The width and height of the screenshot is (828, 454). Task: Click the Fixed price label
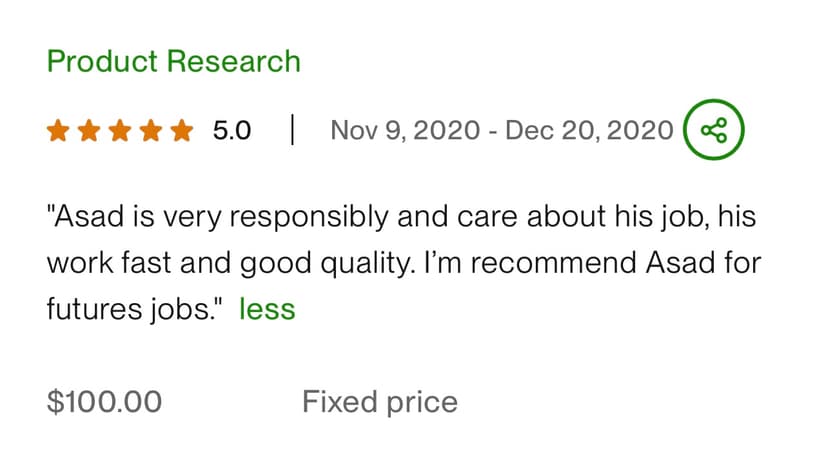(380, 402)
